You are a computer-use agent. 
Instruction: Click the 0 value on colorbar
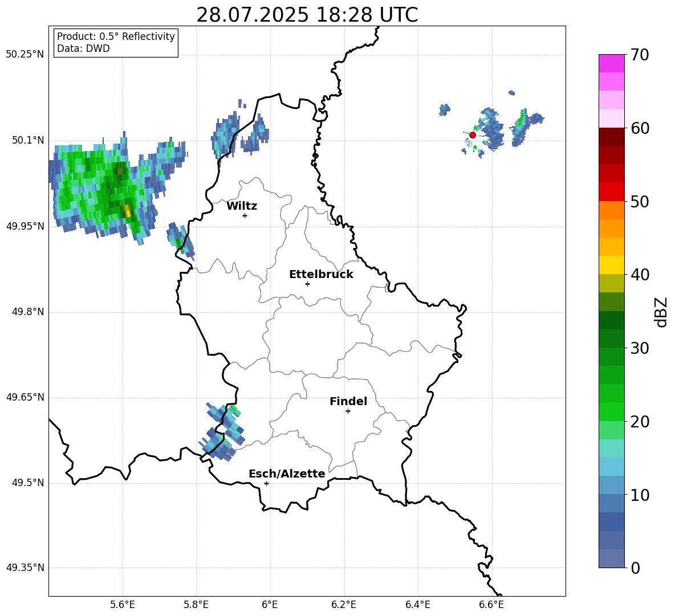636,568
